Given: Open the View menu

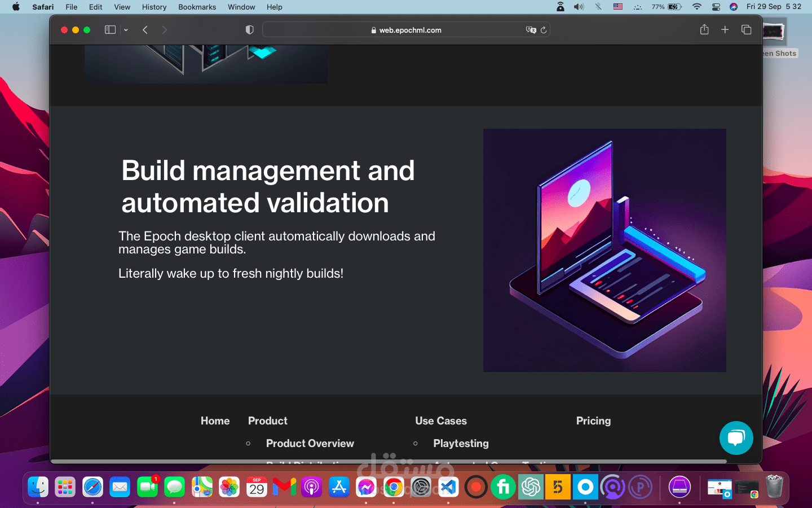Looking at the screenshot, I should [x=122, y=7].
